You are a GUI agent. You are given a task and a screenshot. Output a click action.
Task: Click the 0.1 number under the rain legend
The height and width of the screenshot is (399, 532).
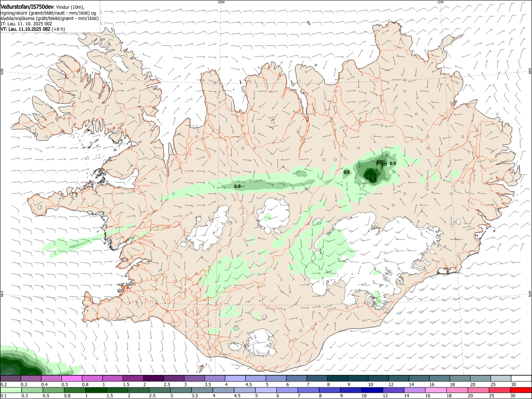pyautogui.click(x=3, y=396)
